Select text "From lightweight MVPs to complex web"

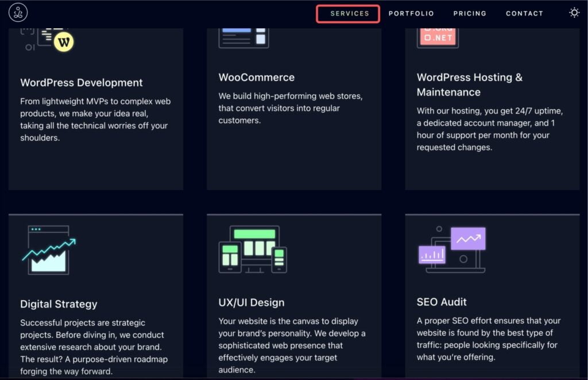click(95, 101)
